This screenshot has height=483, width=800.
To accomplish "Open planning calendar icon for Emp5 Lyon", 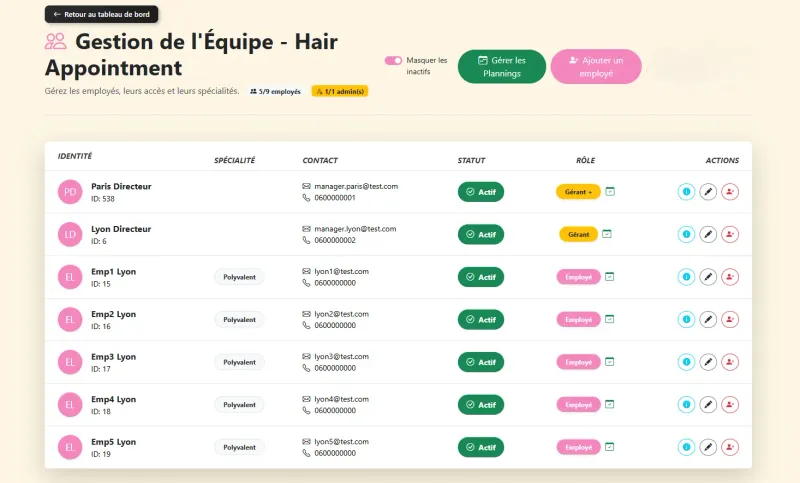I will [609, 447].
